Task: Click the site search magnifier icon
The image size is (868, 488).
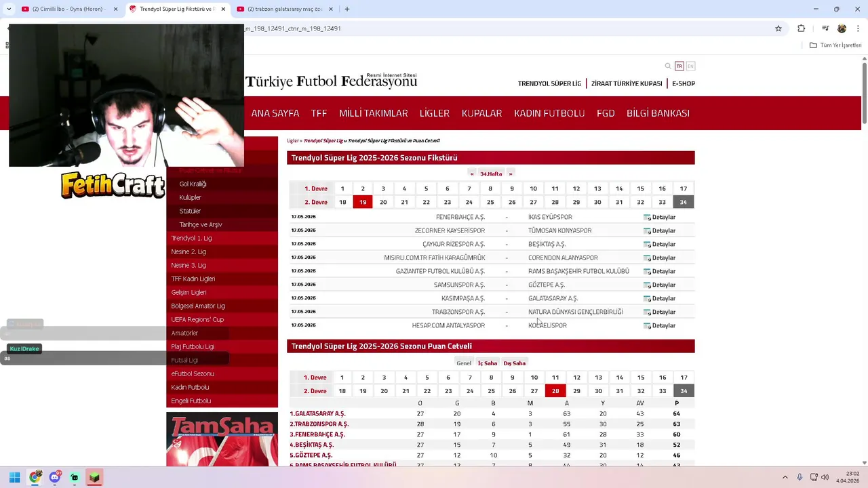Action: pyautogui.click(x=668, y=66)
